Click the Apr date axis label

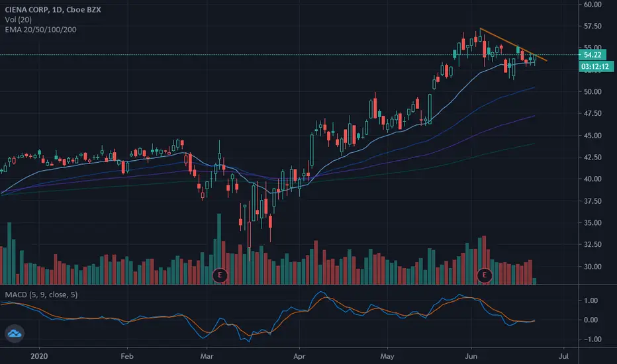[x=299, y=356]
